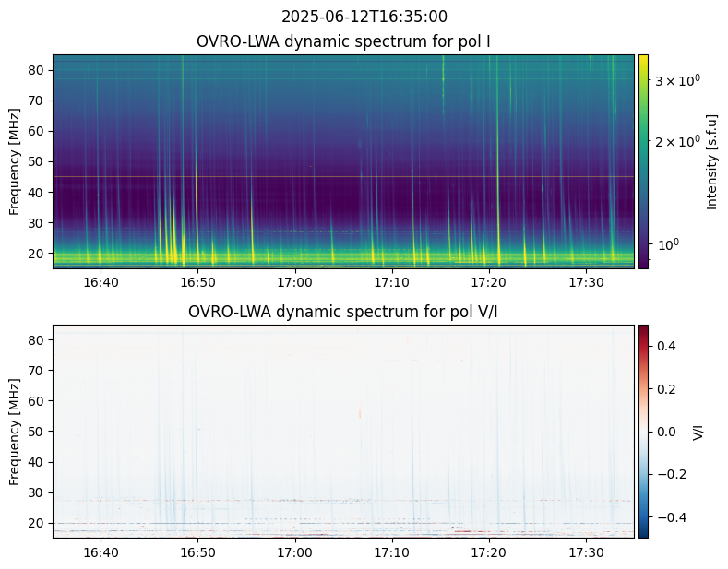
Task: Click the -0.4 tick on V/I colorbar
Action: tap(668, 516)
